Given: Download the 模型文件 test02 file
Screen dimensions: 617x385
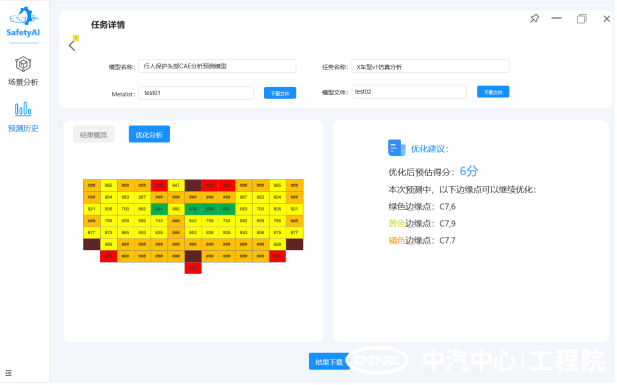Looking at the screenshot, I should (x=493, y=92).
